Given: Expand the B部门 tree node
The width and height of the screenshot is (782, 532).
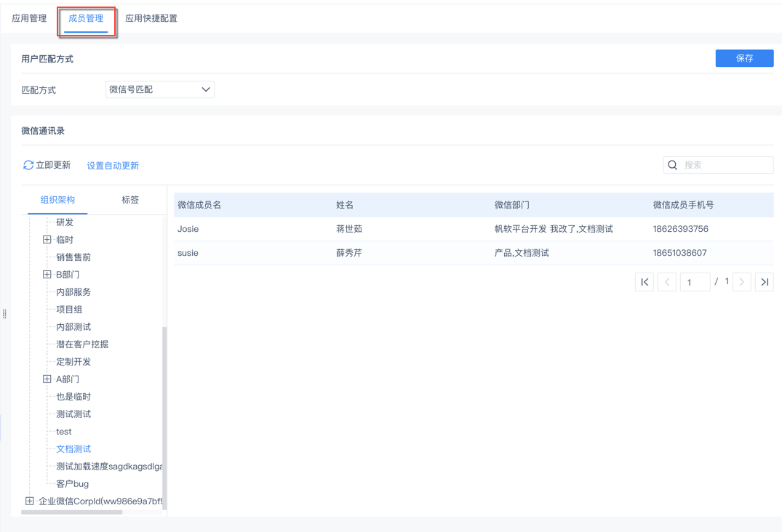Looking at the screenshot, I should click(47, 275).
